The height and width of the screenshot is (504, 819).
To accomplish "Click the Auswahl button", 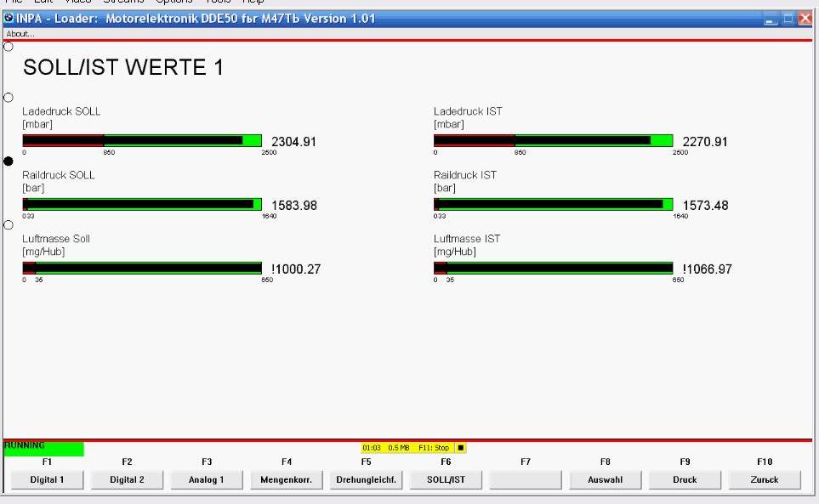I will point(606,479).
